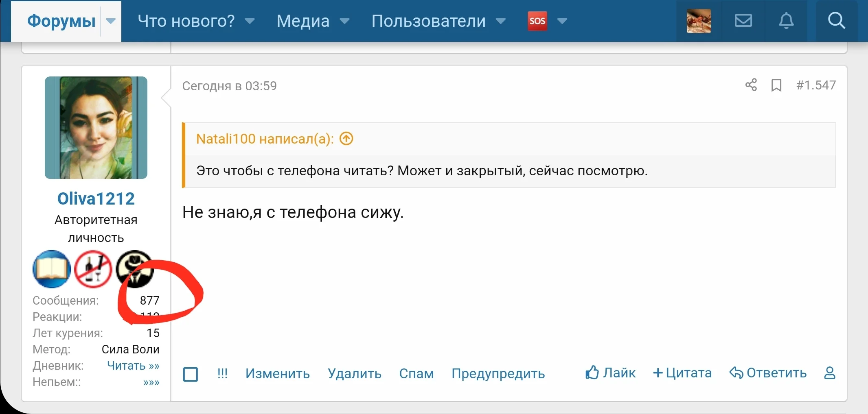This screenshot has width=868, height=414.
Task: Click the report member icon next to Ответить
Action: 831,373
